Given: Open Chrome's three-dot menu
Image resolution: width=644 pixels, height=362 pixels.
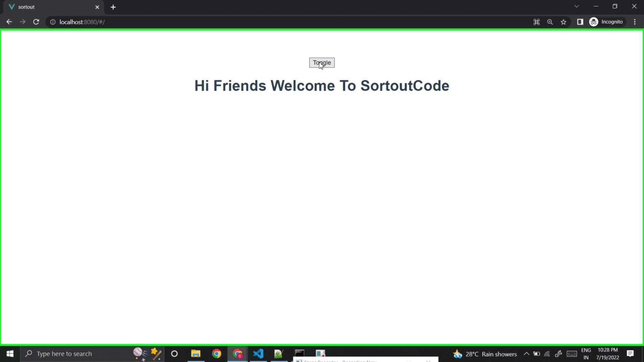Looking at the screenshot, I should (x=635, y=22).
